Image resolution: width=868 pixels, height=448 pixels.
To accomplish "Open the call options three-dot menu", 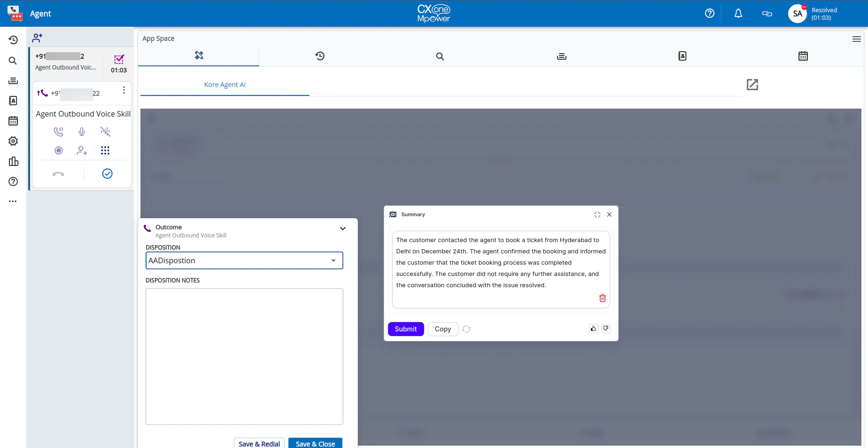I will 124,90.
